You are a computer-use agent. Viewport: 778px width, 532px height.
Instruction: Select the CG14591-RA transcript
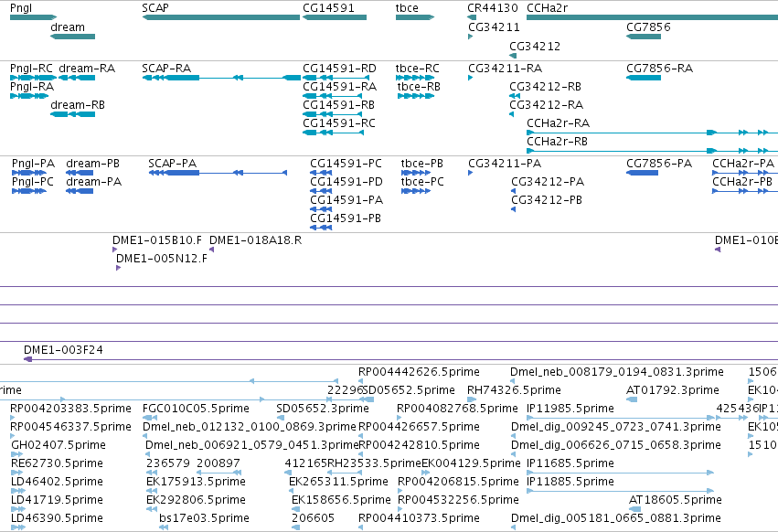[333, 96]
